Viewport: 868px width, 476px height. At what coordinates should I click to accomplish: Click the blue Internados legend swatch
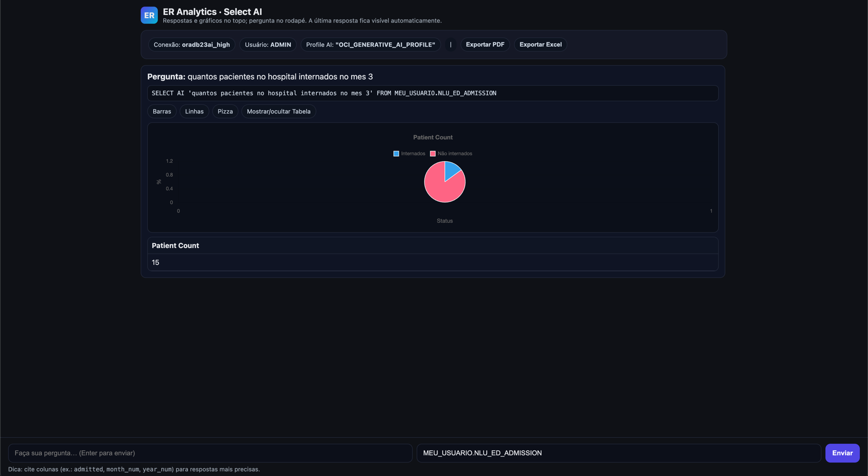click(396, 154)
